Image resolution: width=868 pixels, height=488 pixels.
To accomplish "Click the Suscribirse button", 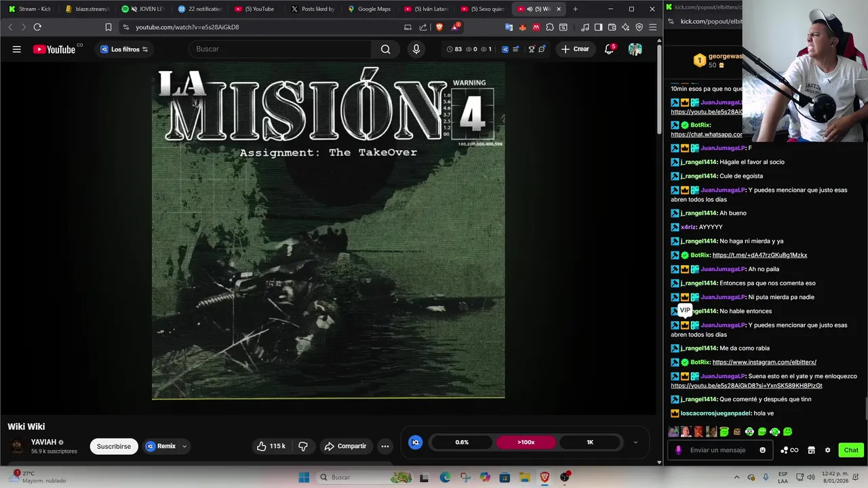I will point(114,447).
